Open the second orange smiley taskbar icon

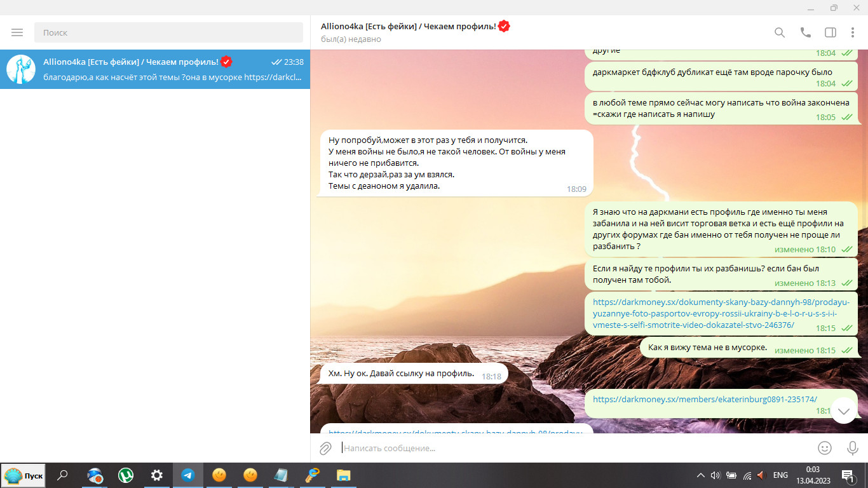pos(250,475)
